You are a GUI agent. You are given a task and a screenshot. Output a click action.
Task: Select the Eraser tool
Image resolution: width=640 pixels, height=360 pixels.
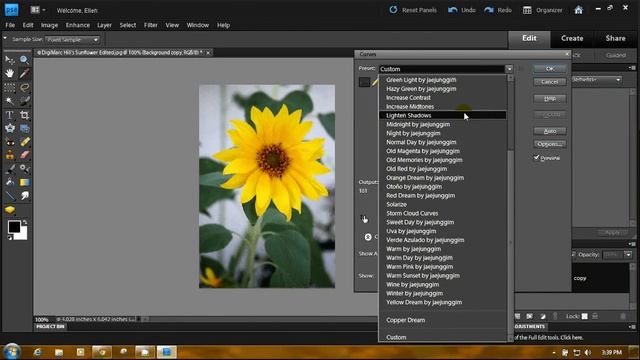[24, 156]
